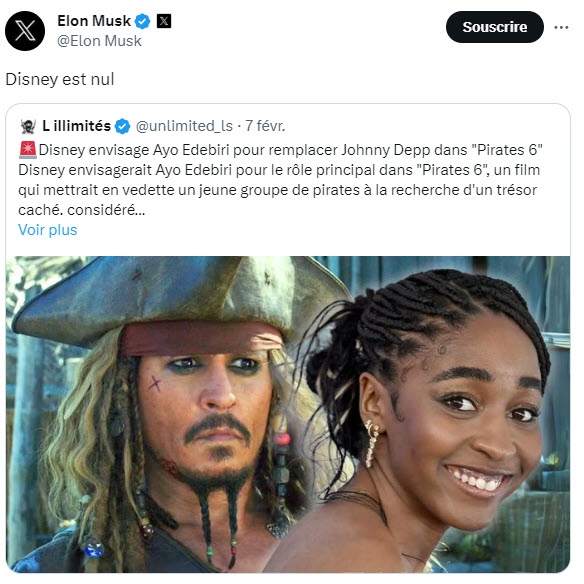This screenshot has height=584, width=584.
Task: Click the verified badge next to L illimités
Action: 122,126
